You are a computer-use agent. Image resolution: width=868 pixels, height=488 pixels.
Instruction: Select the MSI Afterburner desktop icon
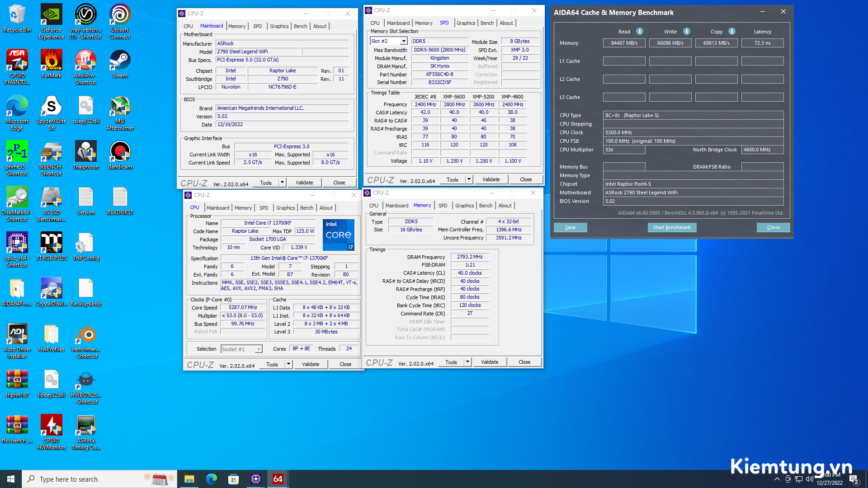pyautogui.click(x=120, y=113)
